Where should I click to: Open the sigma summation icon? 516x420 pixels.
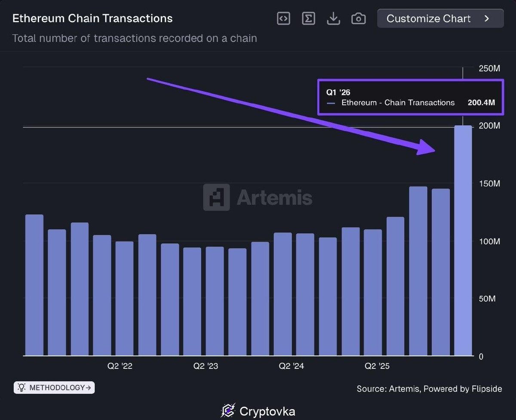(308, 18)
